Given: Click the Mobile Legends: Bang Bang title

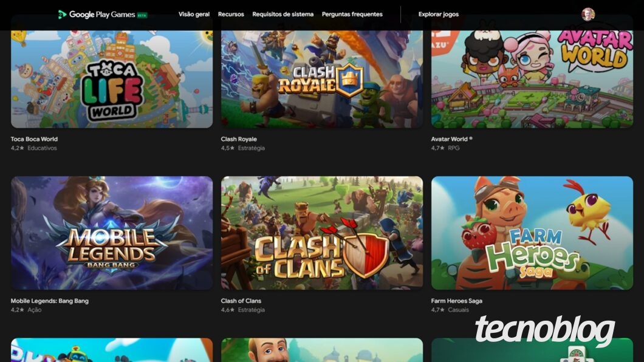Looking at the screenshot, I should coord(50,301).
